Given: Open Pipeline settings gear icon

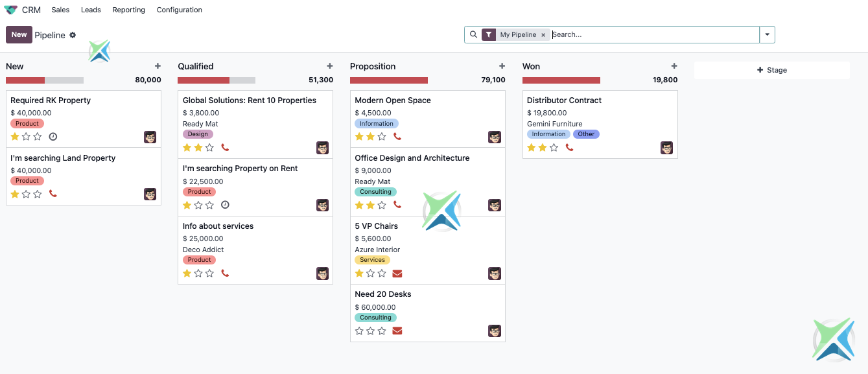Looking at the screenshot, I should pos(73,35).
